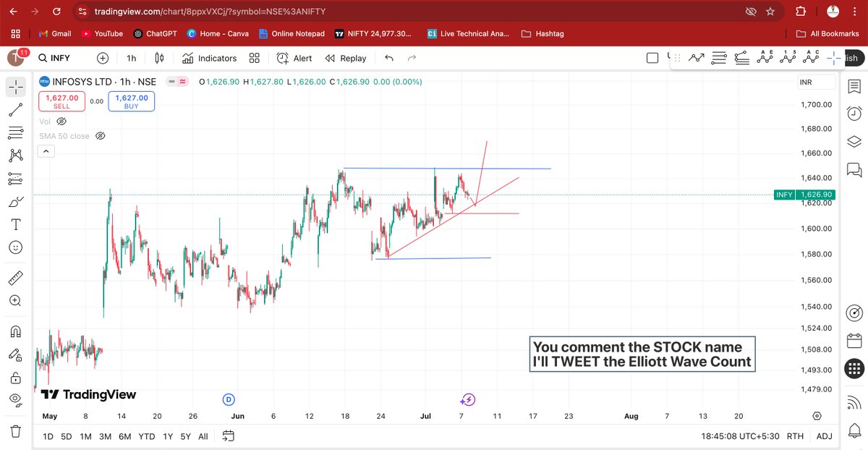
Task: Open the time axis settings gear
Action: click(x=817, y=416)
